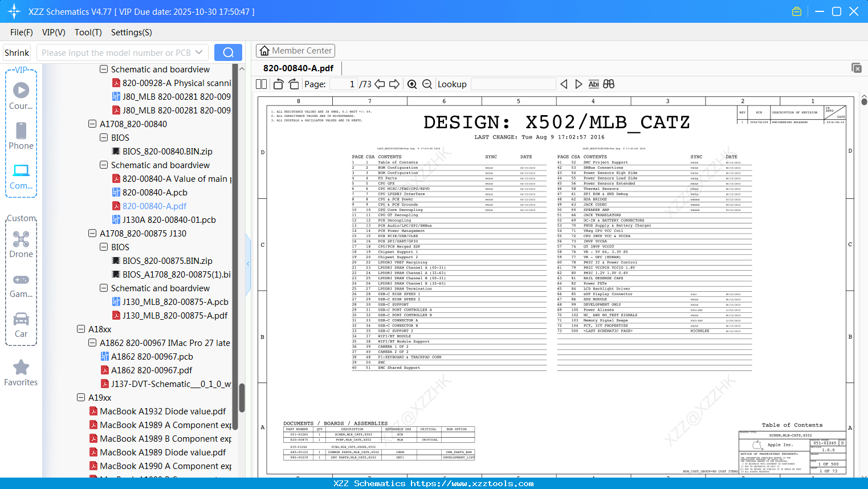Click the XZZ Schematics logo in title bar
This screenshot has width=868, height=489.
[x=14, y=11]
